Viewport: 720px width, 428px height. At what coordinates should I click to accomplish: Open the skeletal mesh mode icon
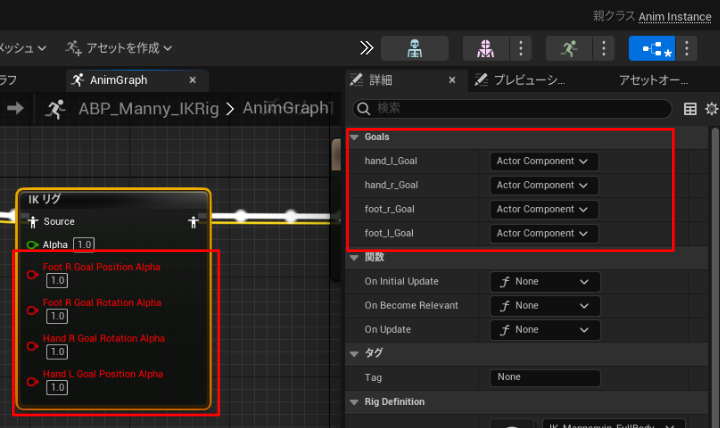485,48
